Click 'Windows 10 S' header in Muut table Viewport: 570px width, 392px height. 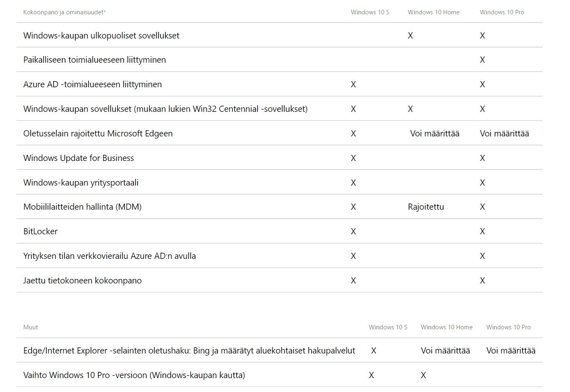388,327
